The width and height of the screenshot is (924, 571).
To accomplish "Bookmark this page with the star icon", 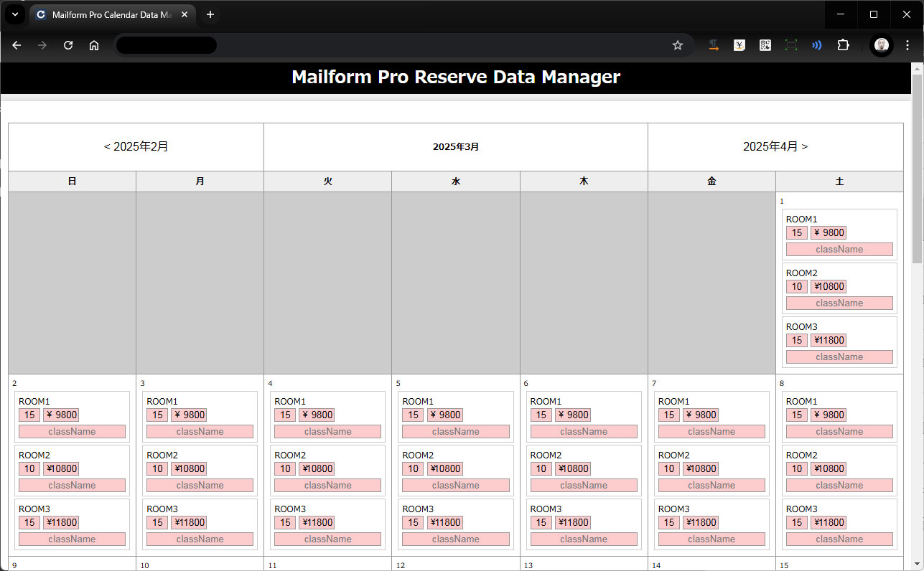I will 677,45.
